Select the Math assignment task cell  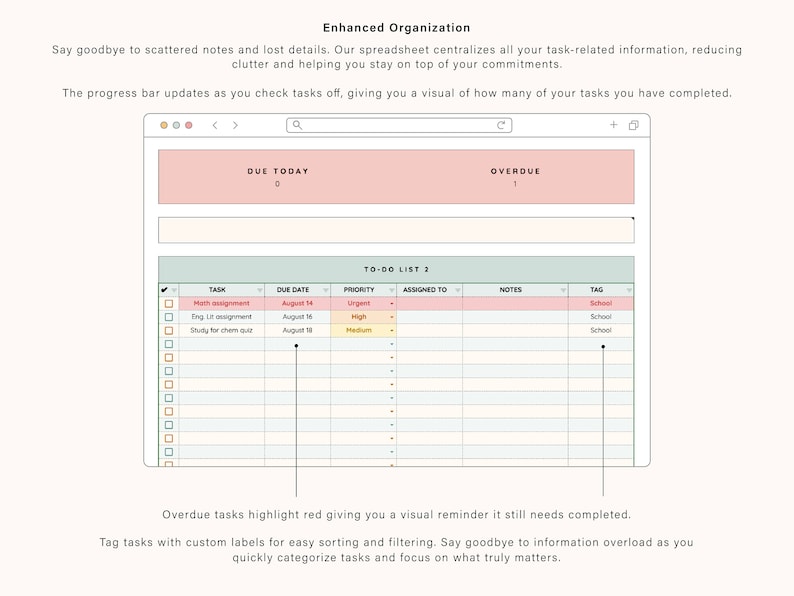tap(221, 303)
